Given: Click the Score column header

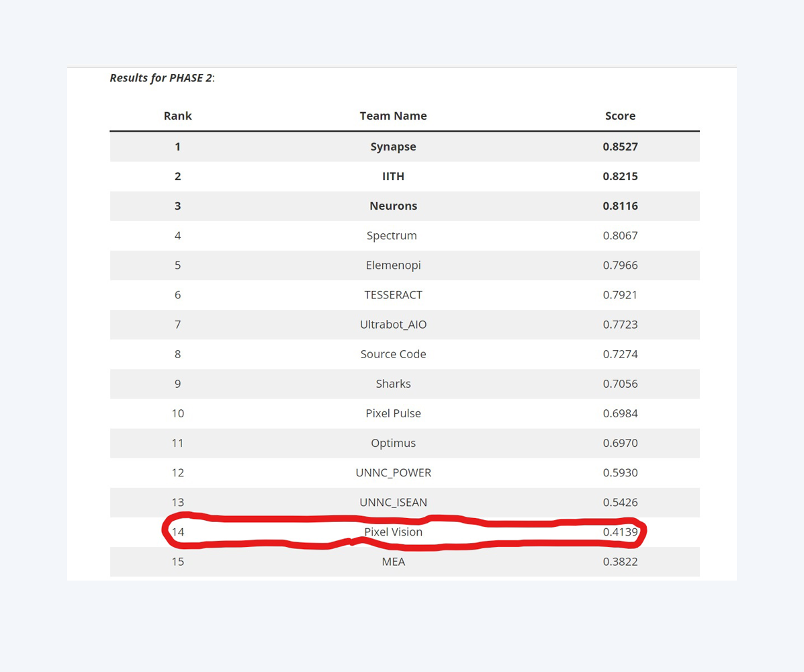Looking at the screenshot, I should pos(620,116).
